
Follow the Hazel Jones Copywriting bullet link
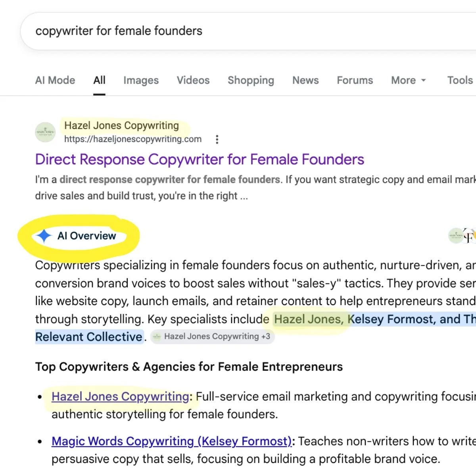click(x=120, y=397)
